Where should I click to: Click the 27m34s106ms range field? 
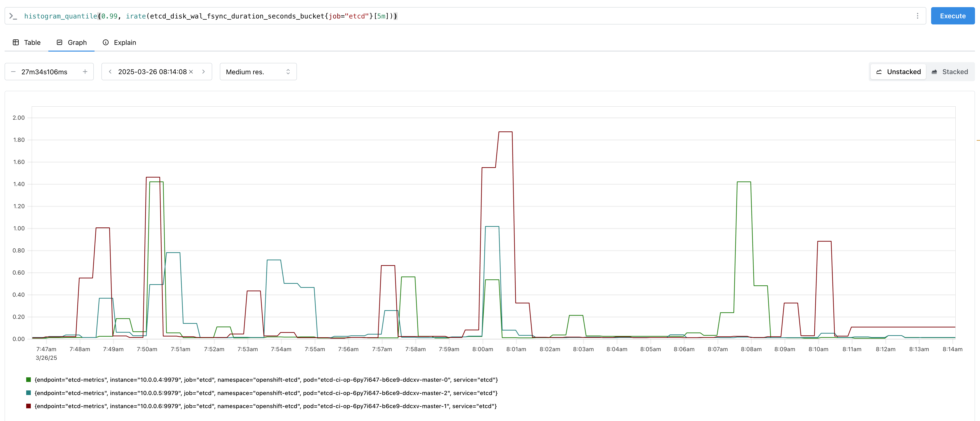point(44,72)
